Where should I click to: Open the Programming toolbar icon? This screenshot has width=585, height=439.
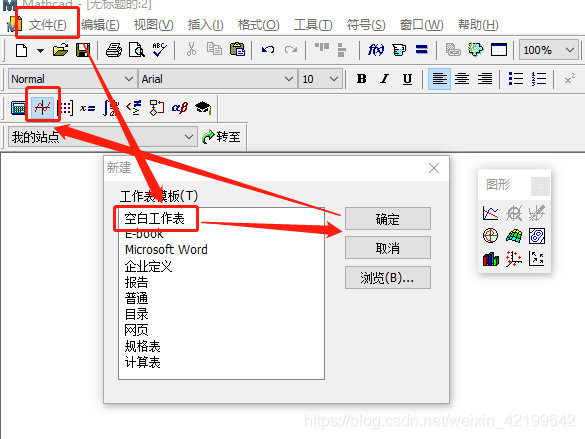point(157,108)
